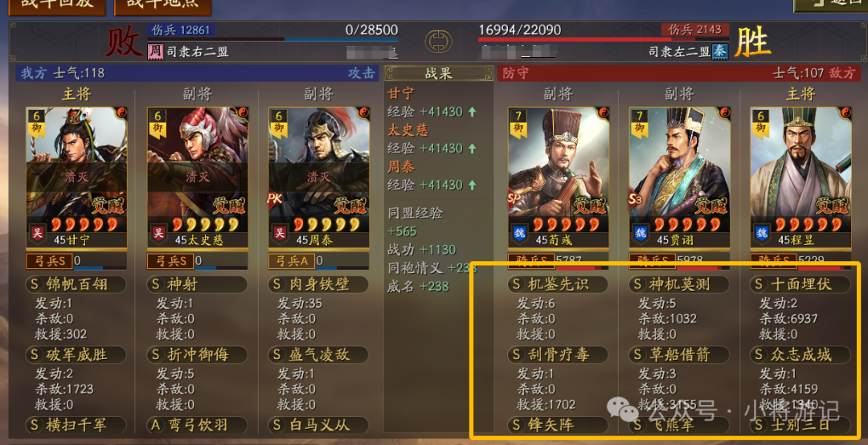The image size is (868, 445).
Task: Click the central coin emblem icon
Action: point(438,41)
